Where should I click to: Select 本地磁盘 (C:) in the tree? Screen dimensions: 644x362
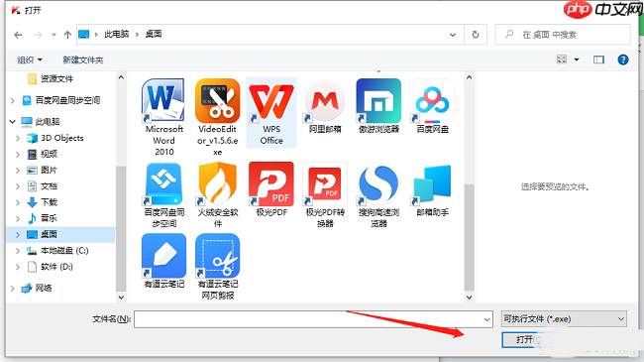64,251
